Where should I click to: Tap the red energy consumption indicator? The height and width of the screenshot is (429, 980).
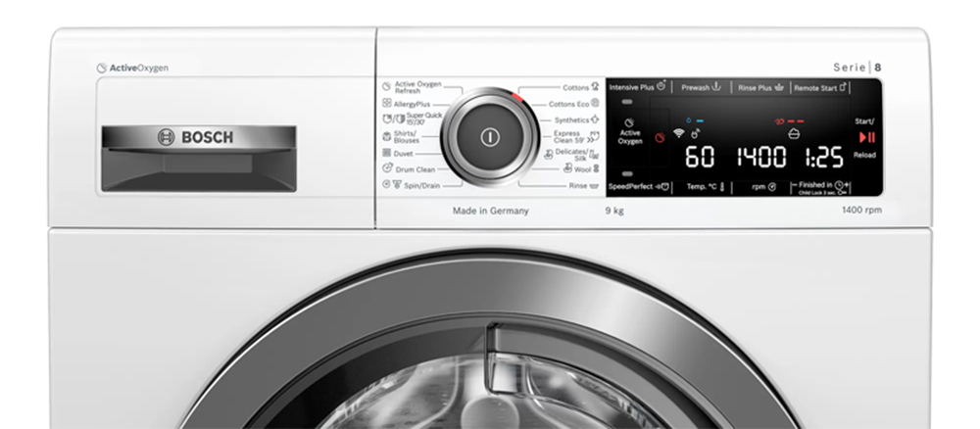[779, 121]
